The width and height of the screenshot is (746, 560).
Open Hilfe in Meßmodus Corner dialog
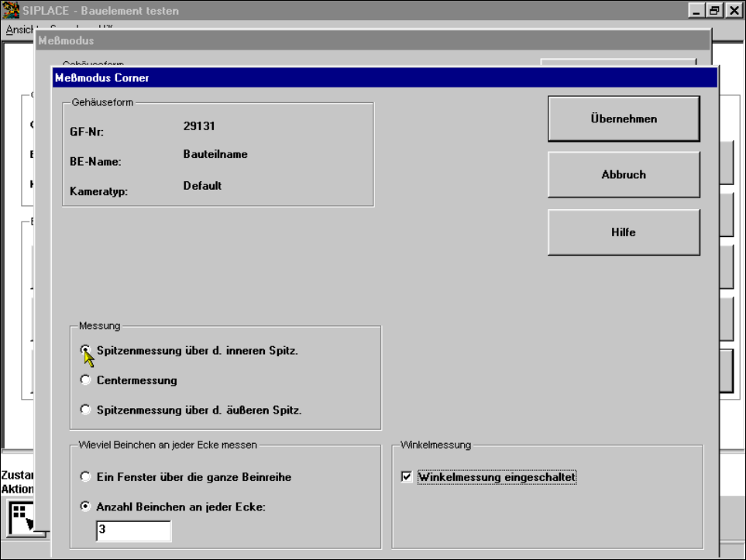click(624, 232)
